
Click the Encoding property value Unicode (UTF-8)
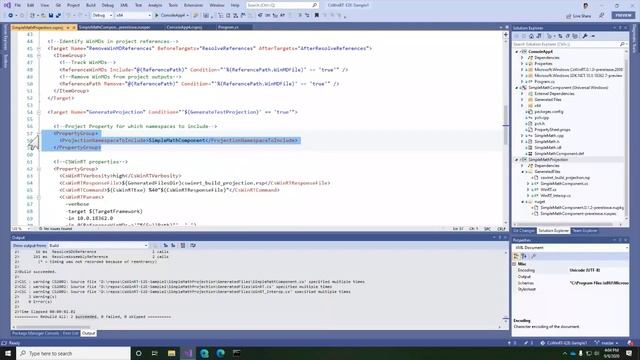585,270
